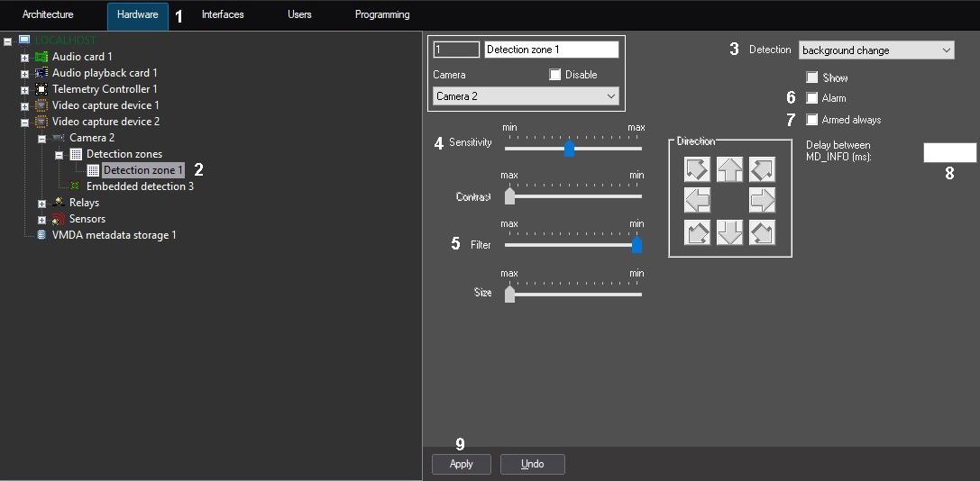The width and height of the screenshot is (980, 481).
Task: Click the Sensitivity slider handle
Action: coord(569,148)
